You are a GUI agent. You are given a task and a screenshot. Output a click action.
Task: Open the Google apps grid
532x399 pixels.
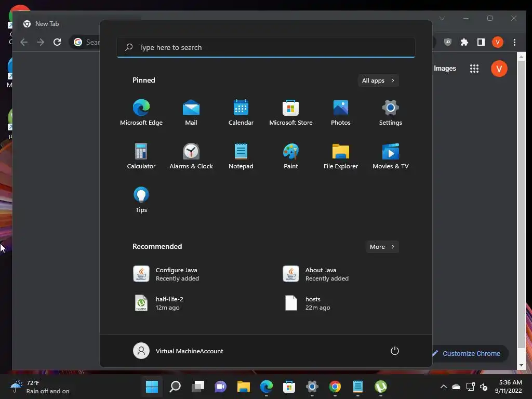(x=474, y=69)
